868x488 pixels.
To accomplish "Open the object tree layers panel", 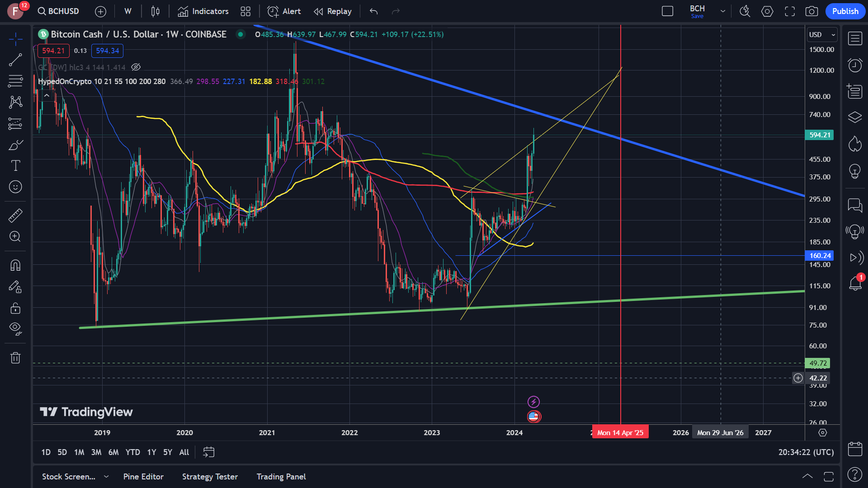I will click(855, 117).
